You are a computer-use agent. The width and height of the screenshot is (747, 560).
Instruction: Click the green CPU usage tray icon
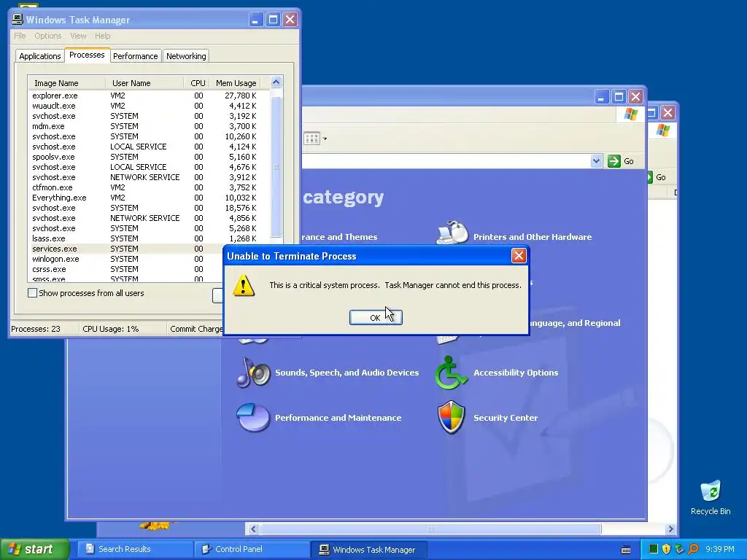click(x=654, y=549)
